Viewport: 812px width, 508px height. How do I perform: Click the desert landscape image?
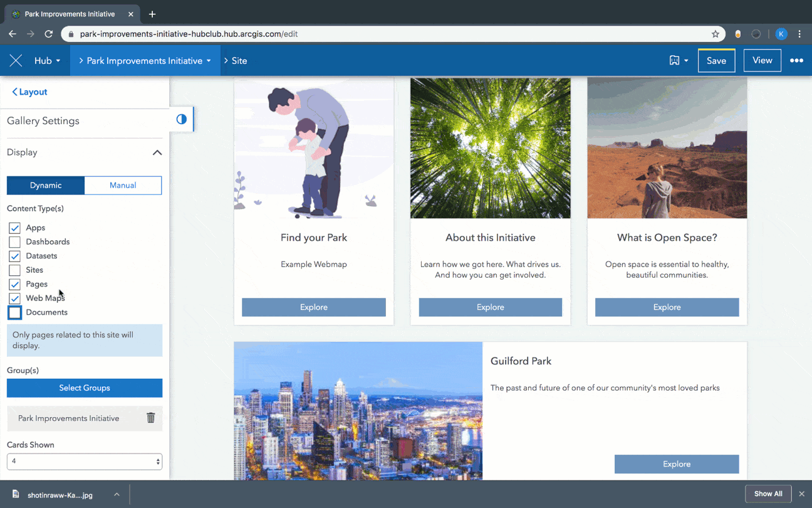pos(667,148)
